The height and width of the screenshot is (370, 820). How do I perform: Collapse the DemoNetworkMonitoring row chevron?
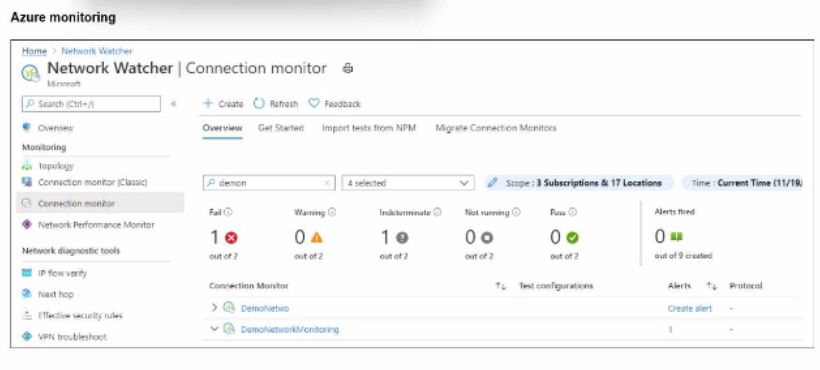click(214, 329)
